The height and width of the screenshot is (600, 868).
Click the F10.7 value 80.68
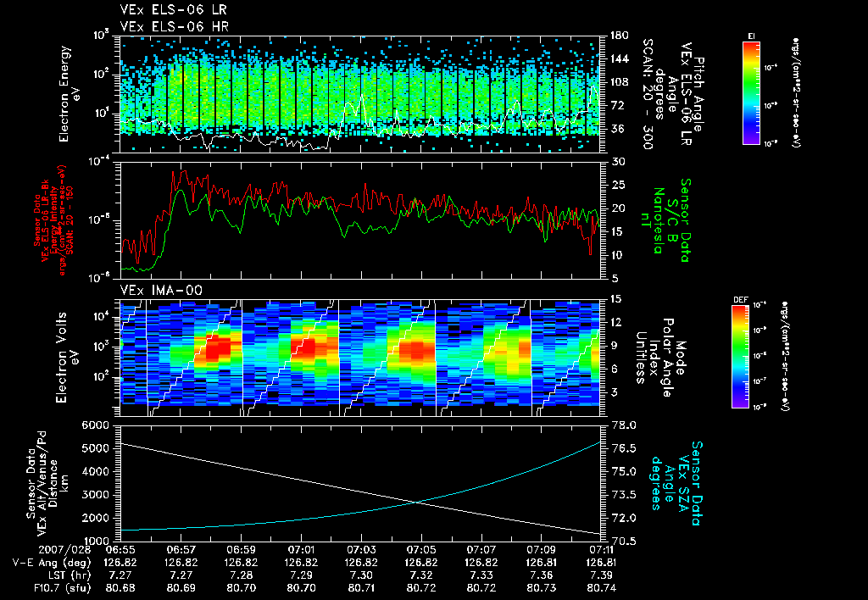pos(120,588)
